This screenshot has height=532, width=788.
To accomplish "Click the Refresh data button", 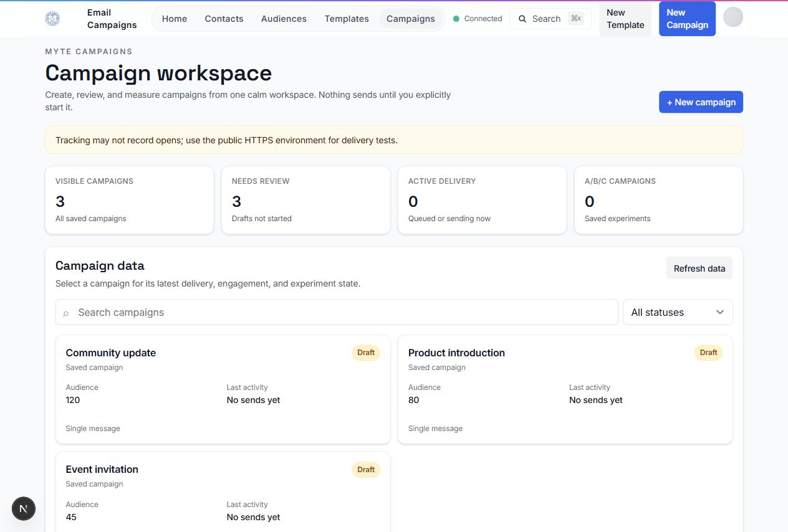I will [699, 268].
